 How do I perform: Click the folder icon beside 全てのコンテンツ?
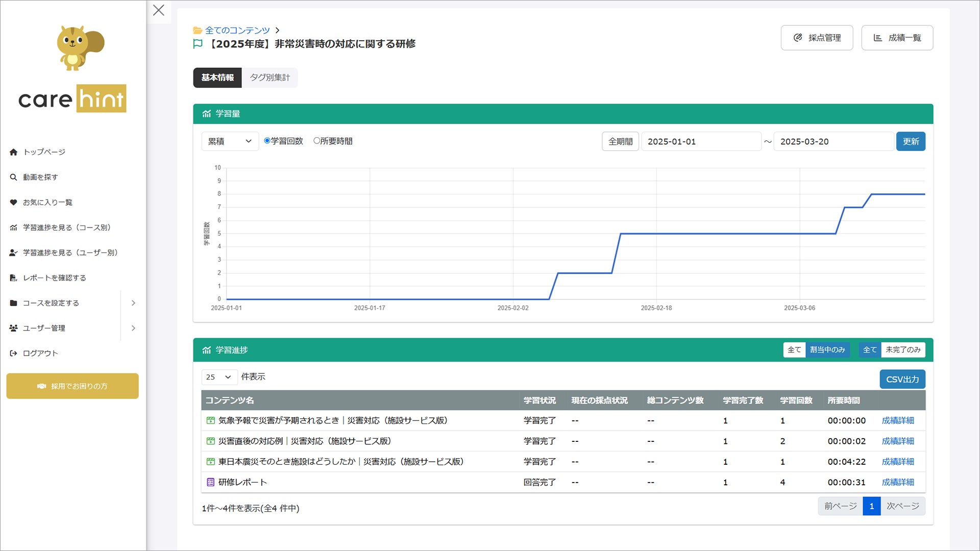[x=198, y=31]
